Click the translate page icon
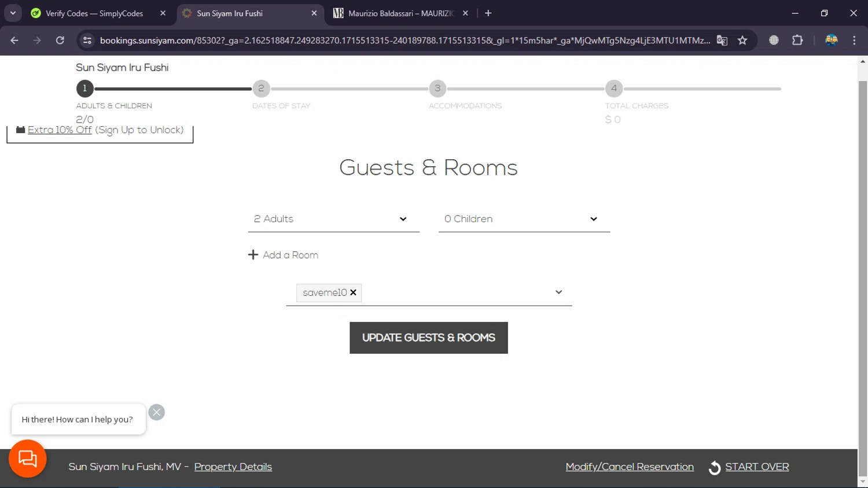This screenshot has height=488, width=868. click(722, 41)
